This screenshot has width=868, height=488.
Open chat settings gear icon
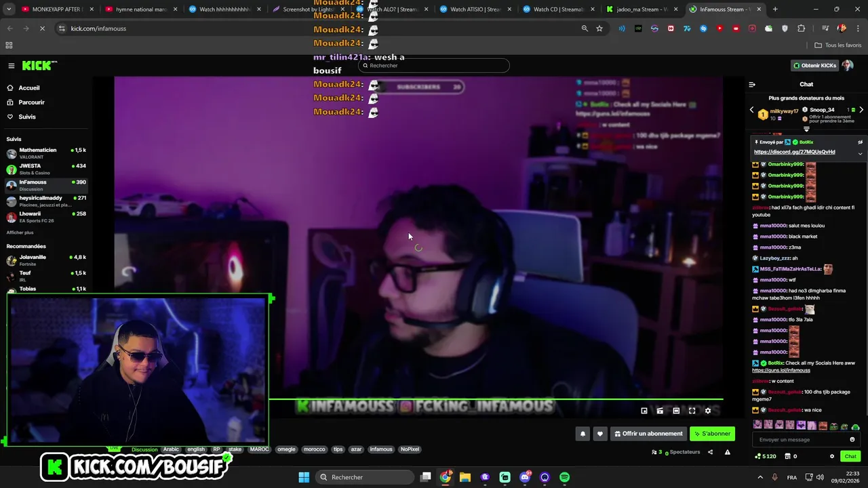[832, 456]
